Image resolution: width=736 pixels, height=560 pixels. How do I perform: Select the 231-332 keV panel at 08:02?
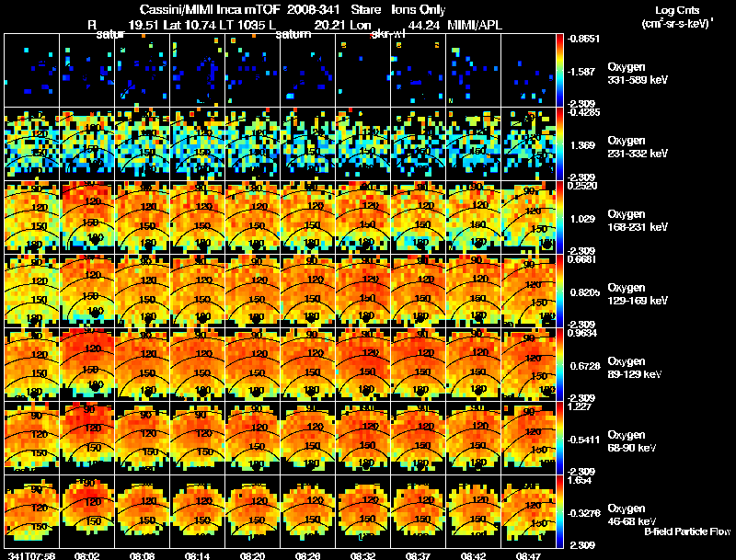(x=86, y=144)
